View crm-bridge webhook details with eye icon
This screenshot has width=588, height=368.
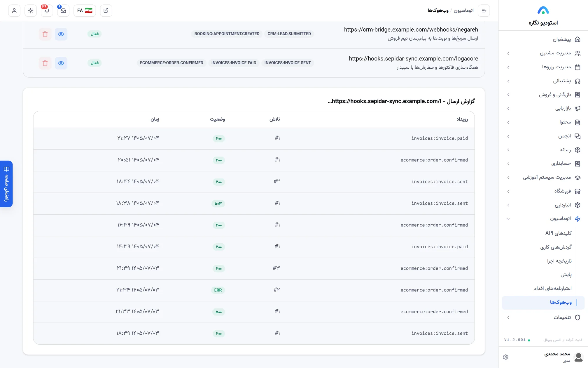61,34
